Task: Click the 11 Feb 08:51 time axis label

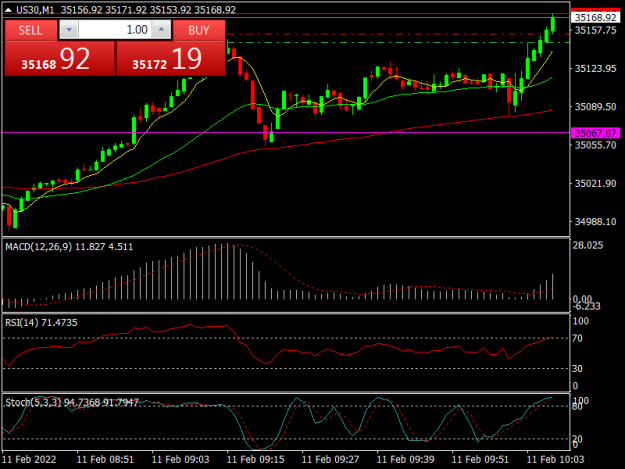Action: [105, 459]
